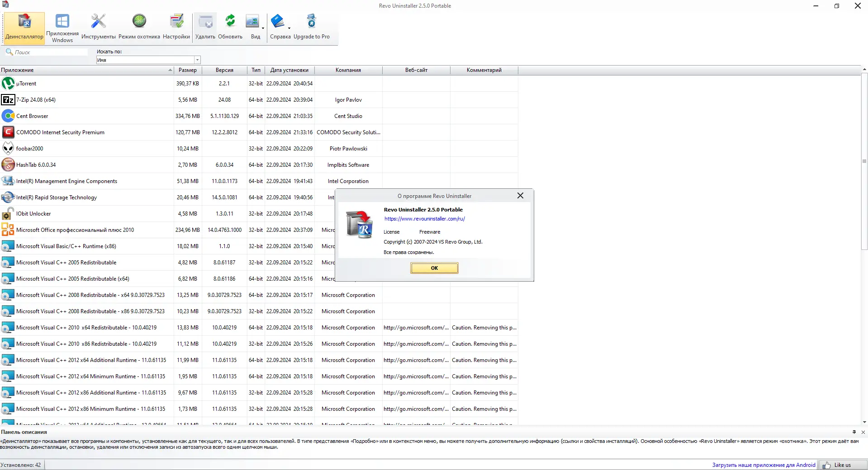Click the µTorrent size 390,37 KB cell
This screenshot has height=470, width=868.
[x=188, y=84]
